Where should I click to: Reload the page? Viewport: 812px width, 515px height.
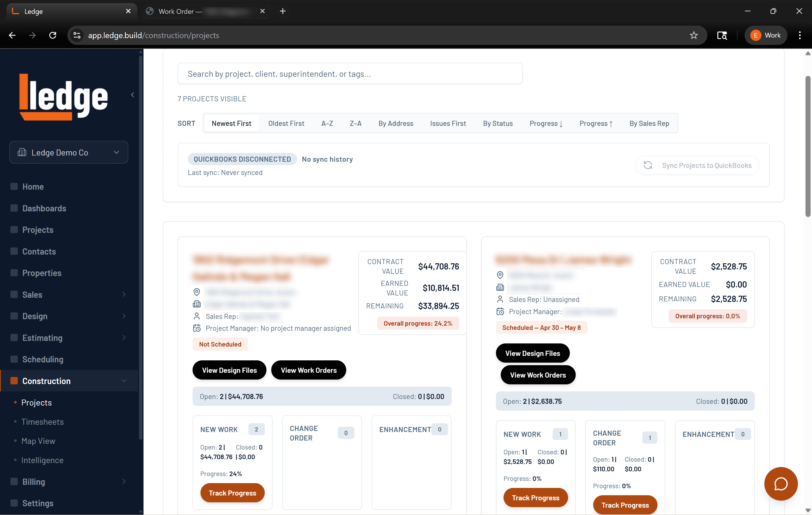pos(53,35)
